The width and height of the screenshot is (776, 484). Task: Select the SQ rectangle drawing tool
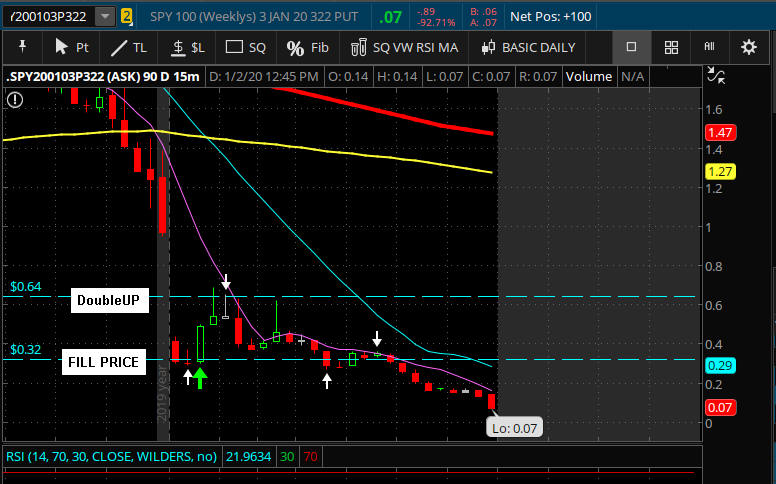[246, 48]
